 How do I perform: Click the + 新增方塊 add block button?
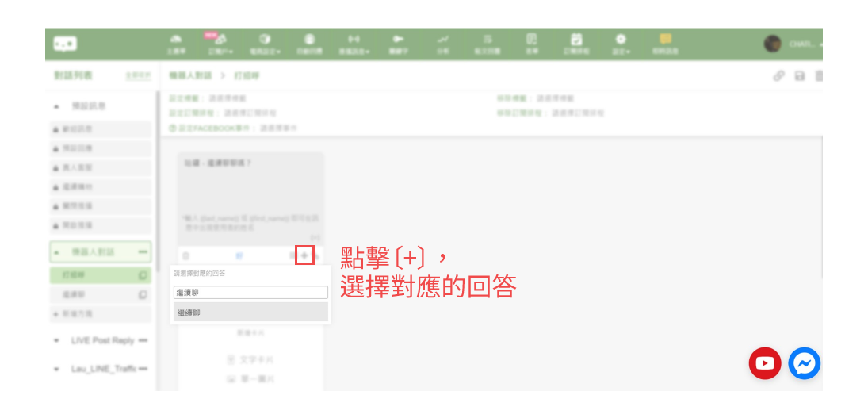tap(100, 314)
